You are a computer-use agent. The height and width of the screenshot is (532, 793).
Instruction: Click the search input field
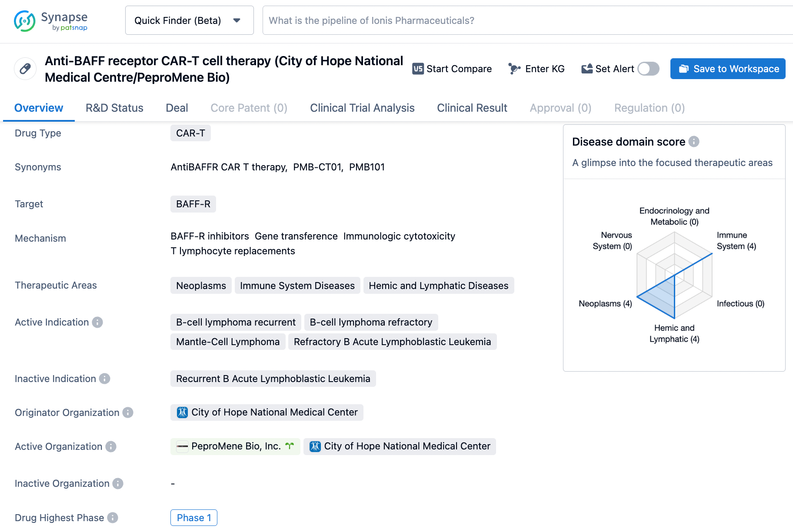[522, 20]
